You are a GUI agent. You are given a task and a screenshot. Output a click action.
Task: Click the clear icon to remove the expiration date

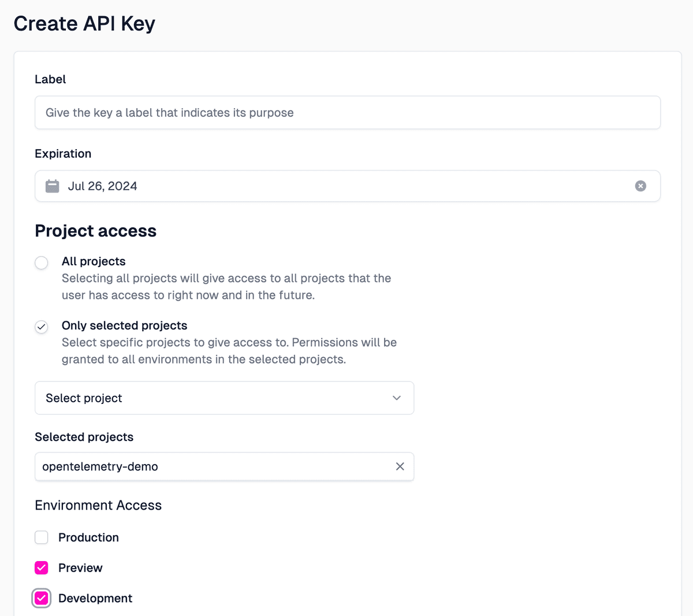coord(640,185)
